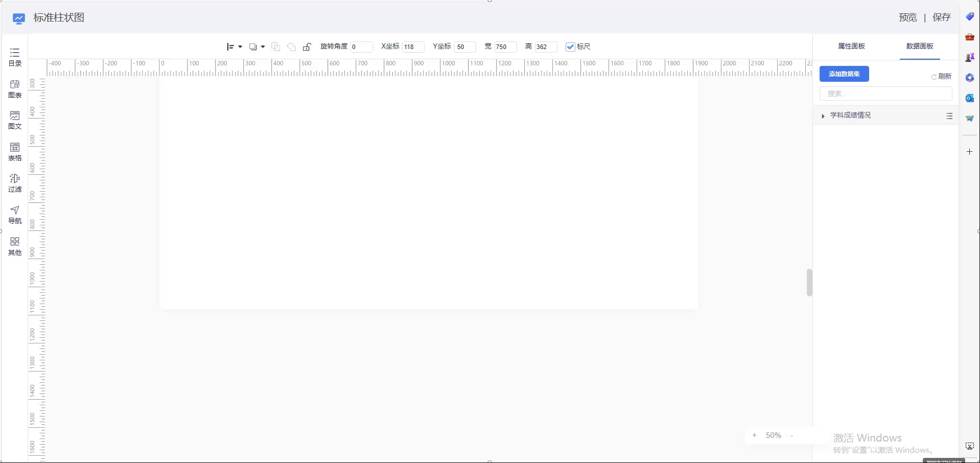
Task: Uncheck the 标尺 (ruler) checkbox
Action: [570, 47]
